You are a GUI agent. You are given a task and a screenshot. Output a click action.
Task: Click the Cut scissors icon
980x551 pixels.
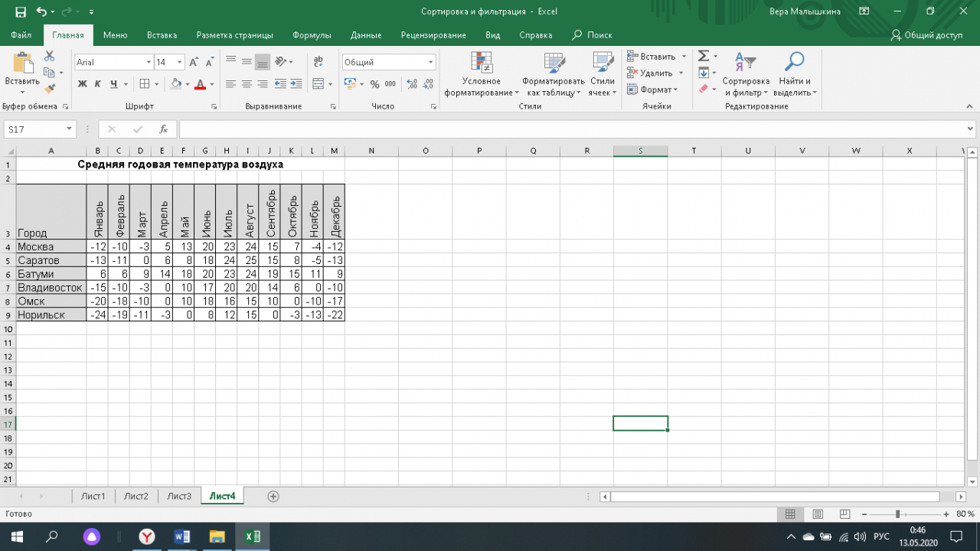point(50,56)
